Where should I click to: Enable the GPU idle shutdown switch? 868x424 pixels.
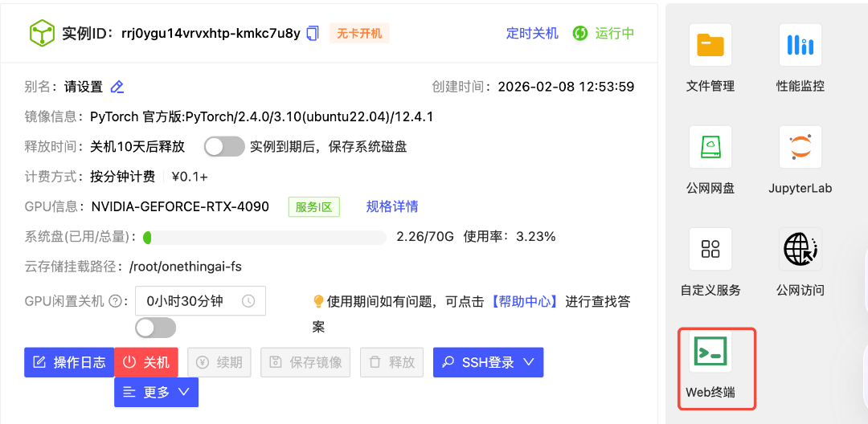point(155,328)
